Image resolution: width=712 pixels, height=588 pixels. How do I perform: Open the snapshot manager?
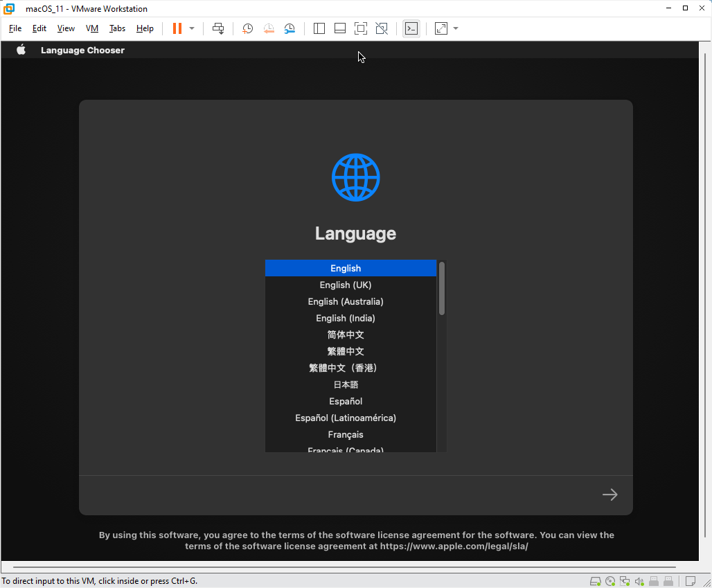[290, 28]
